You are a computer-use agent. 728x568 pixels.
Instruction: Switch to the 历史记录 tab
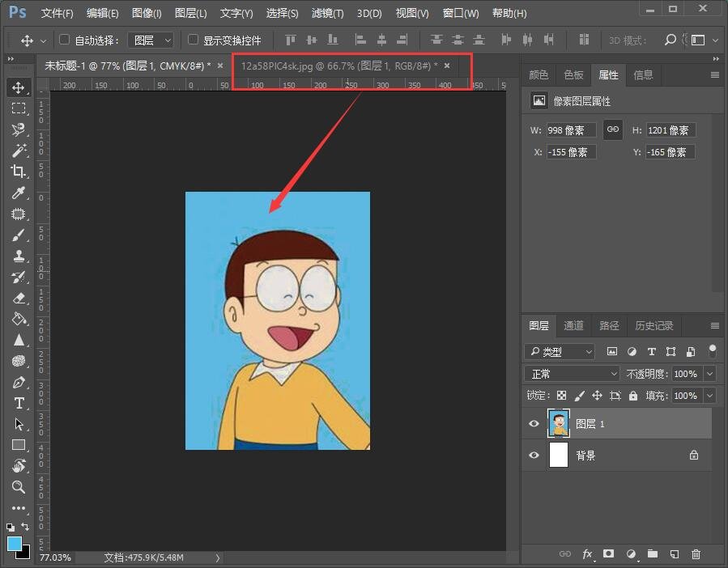[653, 325]
